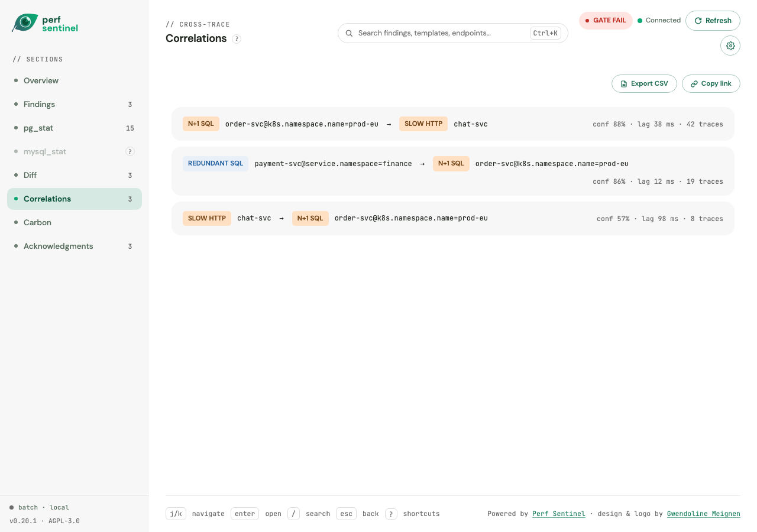Image resolution: width=757 pixels, height=532 pixels.
Task: Click the v0.20.1 · AGPL-3.0 version text
Action: click(x=44, y=521)
